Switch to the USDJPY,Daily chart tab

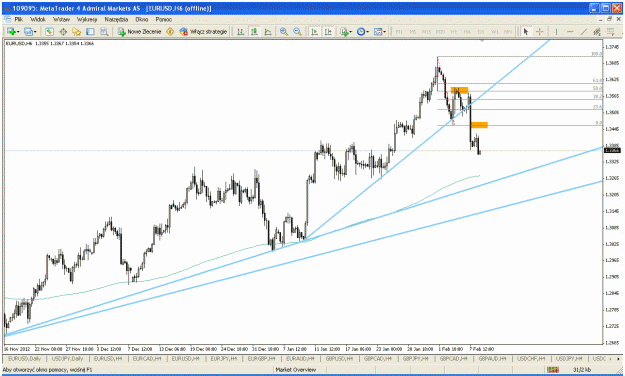coord(67,359)
